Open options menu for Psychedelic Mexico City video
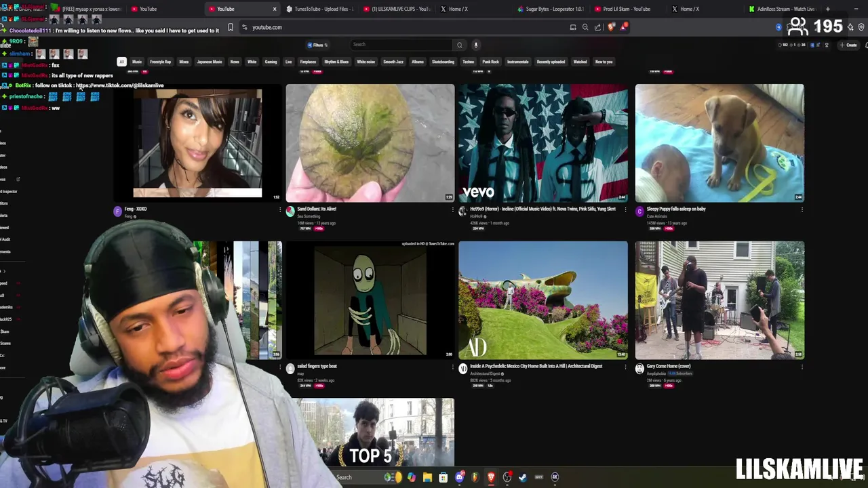Viewport: 868px width, 488px height. (626, 367)
